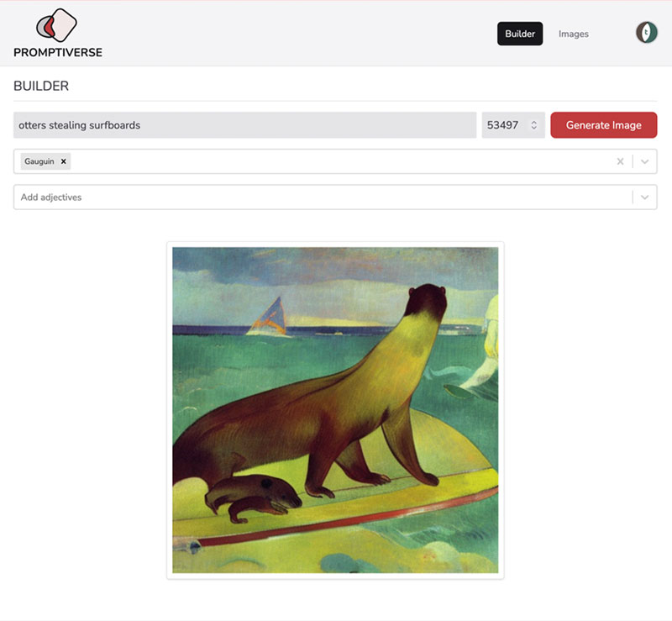Decrease the seed value with down arrow
The image size is (672, 621).
[534, 128]
